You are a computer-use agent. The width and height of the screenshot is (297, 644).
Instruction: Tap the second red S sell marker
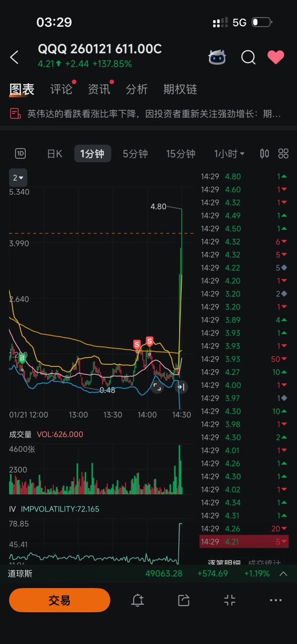pos(149,341)
